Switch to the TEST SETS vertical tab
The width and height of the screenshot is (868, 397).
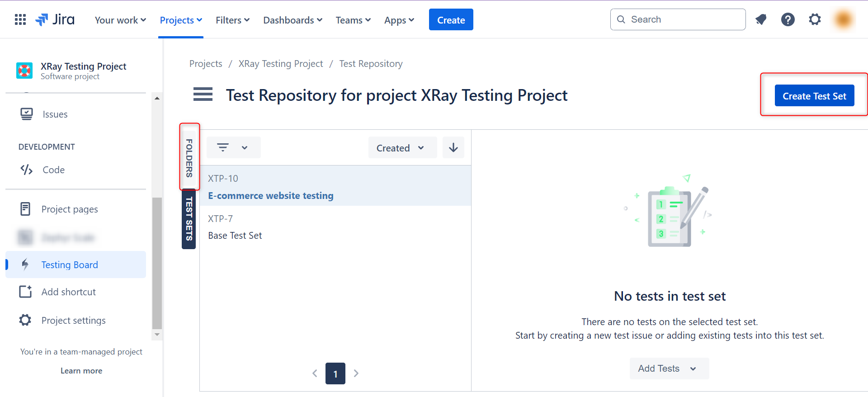point(189,219)
